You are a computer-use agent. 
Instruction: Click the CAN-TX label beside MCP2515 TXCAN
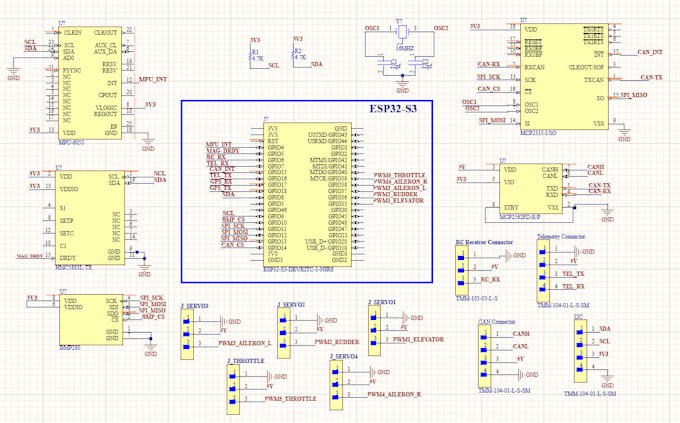pos(651,78)
